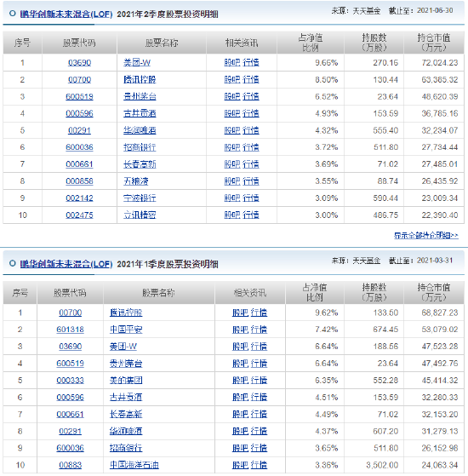The height and width of the screenshot is (476, 468).
Task: Open stock code 000661 in Q1 table
Action: [71, 414]
